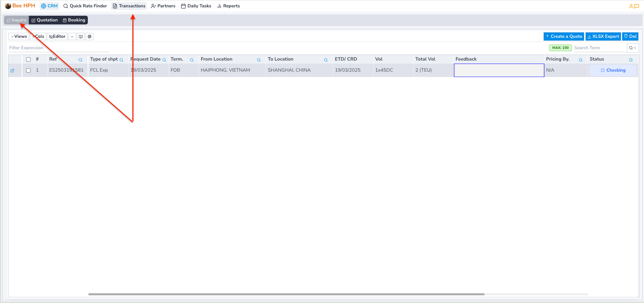This screenshot has height=303, width=644.
Task: Click the chevron dropdown beside Editor
Action: tap(72, 36)
